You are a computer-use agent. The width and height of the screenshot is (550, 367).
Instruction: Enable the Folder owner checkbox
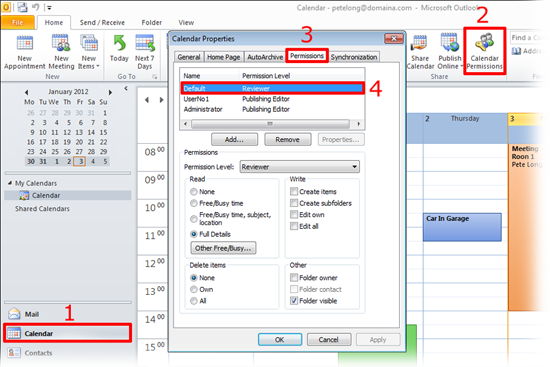[294, 278]
